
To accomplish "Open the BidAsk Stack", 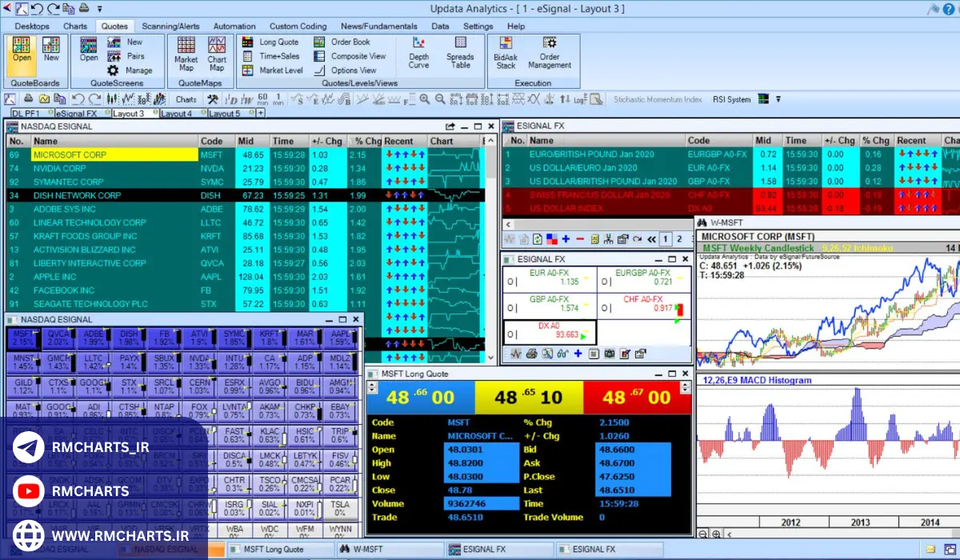I will point(506,53).
